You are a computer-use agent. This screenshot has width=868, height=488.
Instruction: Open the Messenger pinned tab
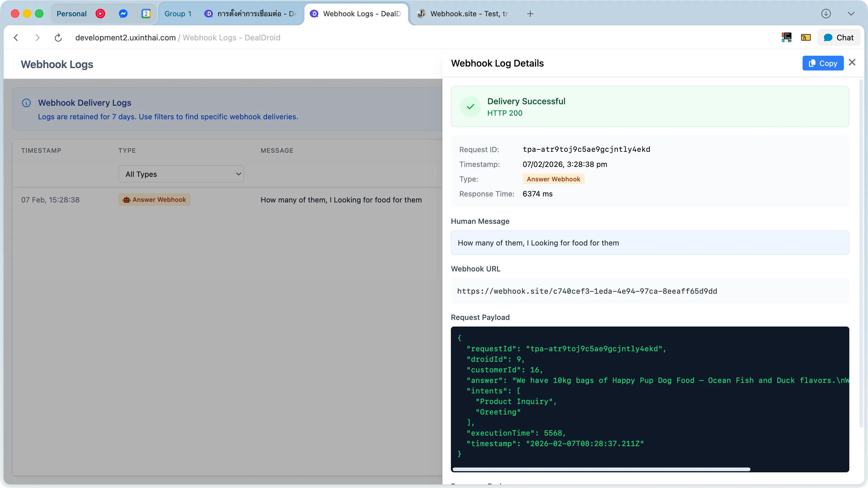pos(123,14)
